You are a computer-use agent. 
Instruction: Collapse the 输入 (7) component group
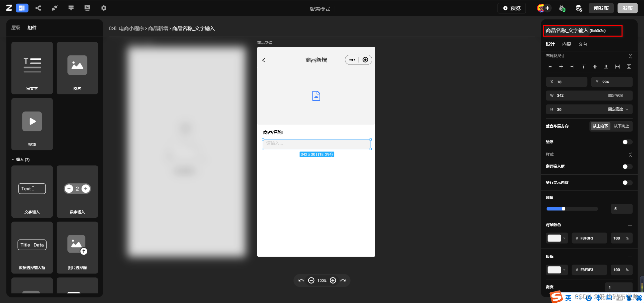tap(13, 160)
